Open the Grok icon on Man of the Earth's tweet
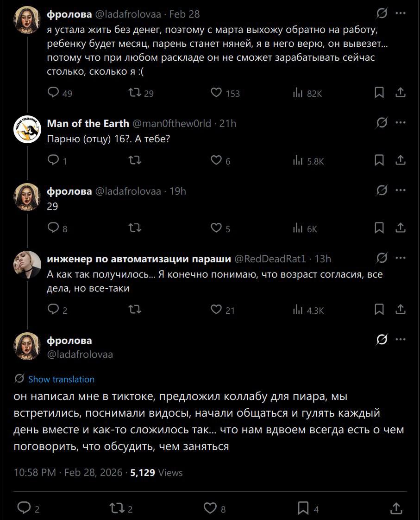Image resolution: width=420 pixels, height=520 pixels. point(382,123)
